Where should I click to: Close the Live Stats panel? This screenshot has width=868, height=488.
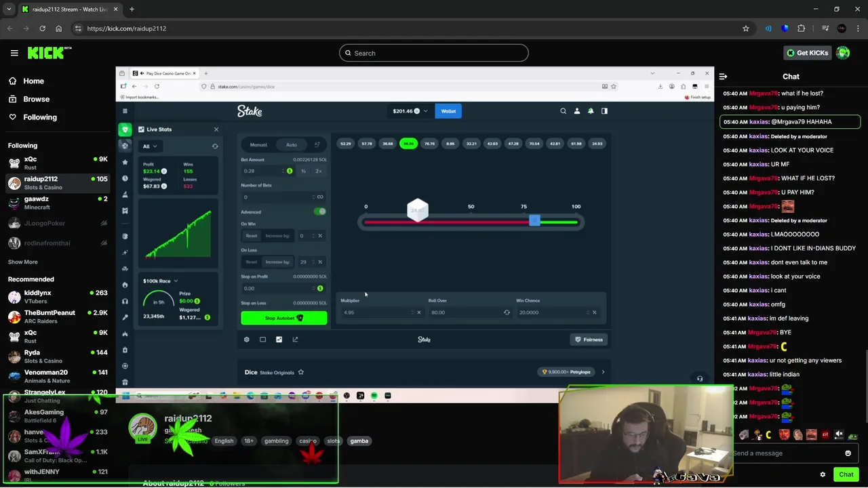point(216,129)
